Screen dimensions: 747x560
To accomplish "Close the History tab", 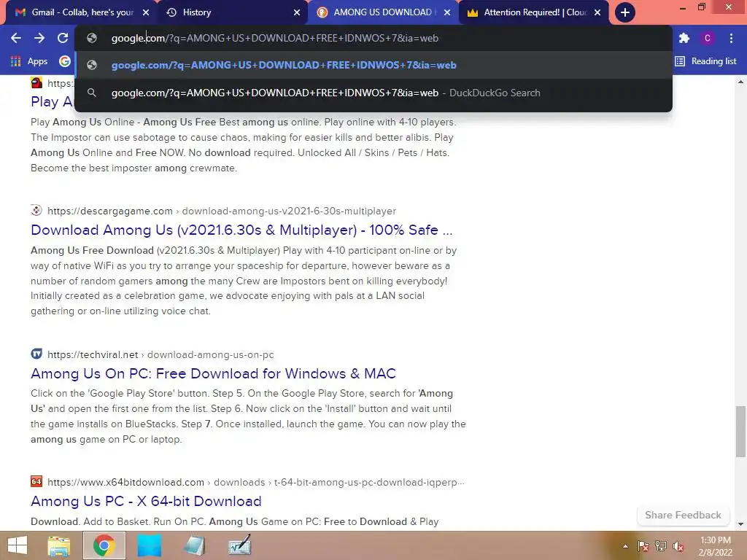I will point(297,12).
